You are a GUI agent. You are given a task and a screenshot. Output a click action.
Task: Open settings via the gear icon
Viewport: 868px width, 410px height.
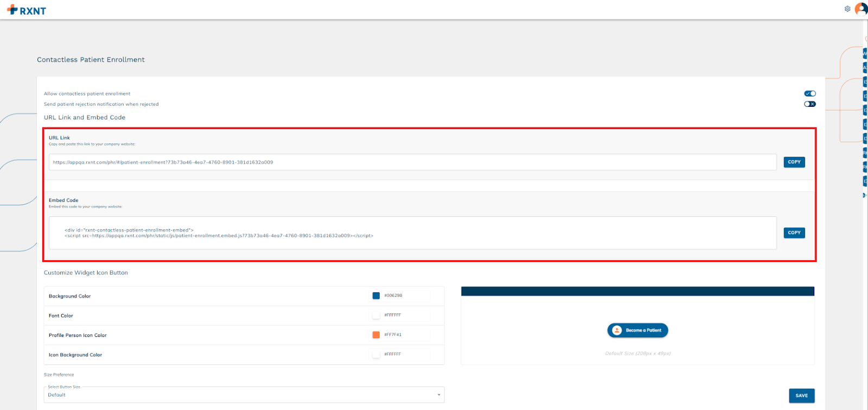847,9
